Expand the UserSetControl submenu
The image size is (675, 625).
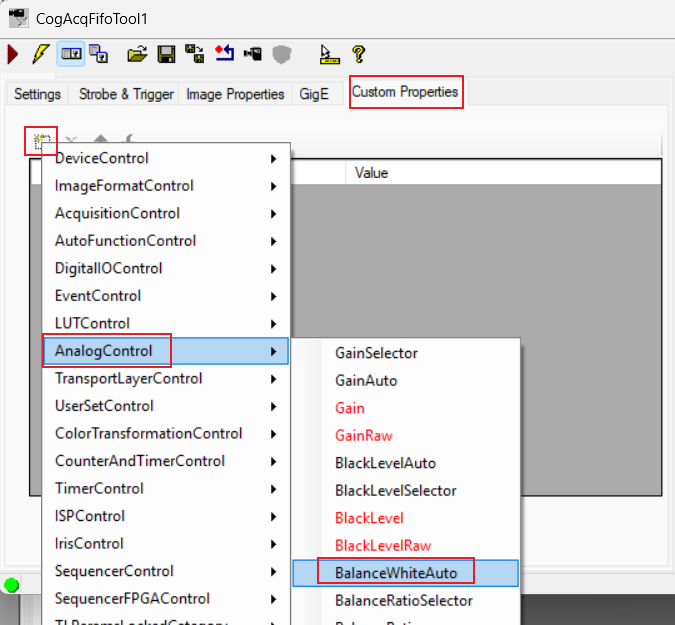tap(166, 406)
